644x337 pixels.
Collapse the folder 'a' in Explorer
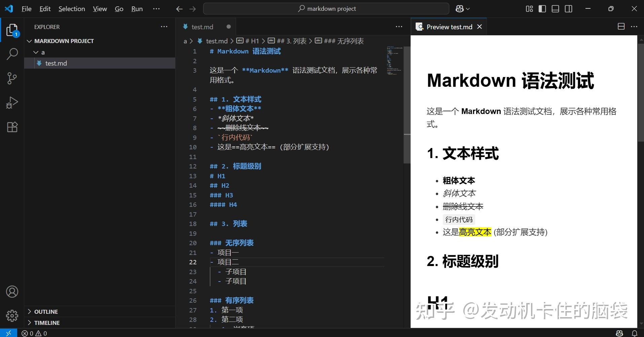pyautogui.click(x=36, y=52)
